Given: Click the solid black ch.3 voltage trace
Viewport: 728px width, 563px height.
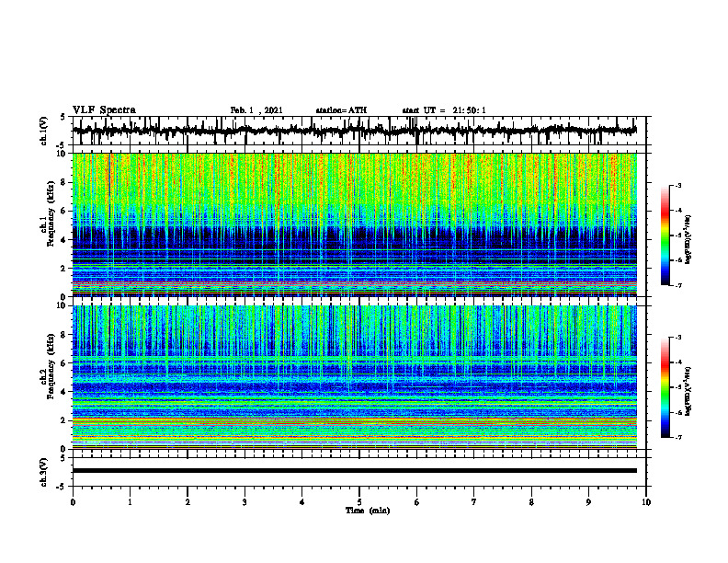Looking at the screenshot, I should [x=354, y=471].
